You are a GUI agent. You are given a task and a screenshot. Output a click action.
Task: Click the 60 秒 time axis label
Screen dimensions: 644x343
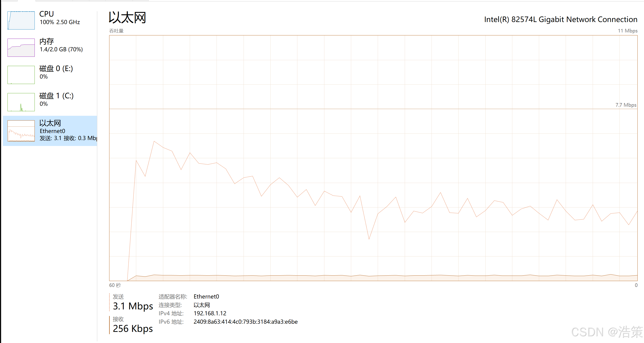point(115,286)
